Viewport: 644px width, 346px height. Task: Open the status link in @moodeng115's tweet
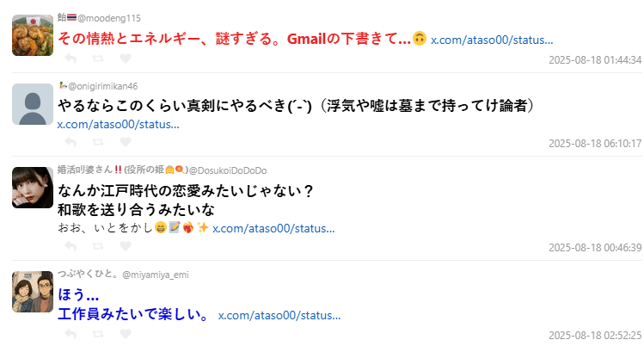[491, 40]
